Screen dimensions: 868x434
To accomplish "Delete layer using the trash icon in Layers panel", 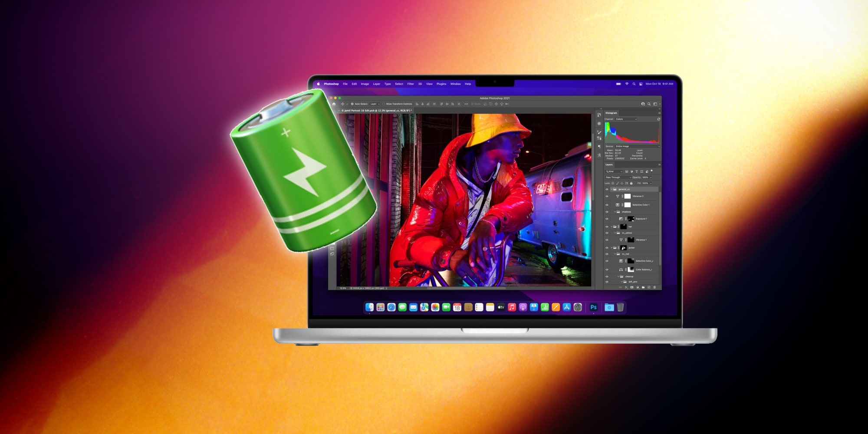I will pyautogui.click(x=654, y=287).
